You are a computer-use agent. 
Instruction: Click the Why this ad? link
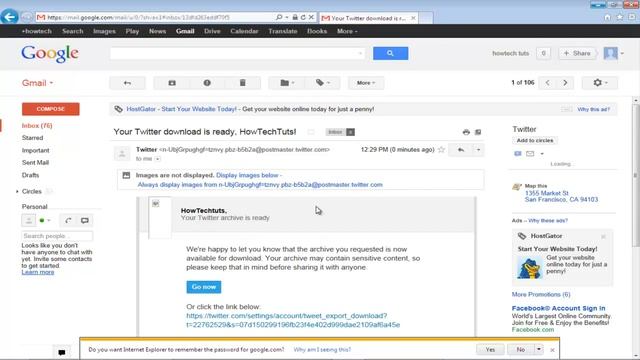tap(593, 109)
